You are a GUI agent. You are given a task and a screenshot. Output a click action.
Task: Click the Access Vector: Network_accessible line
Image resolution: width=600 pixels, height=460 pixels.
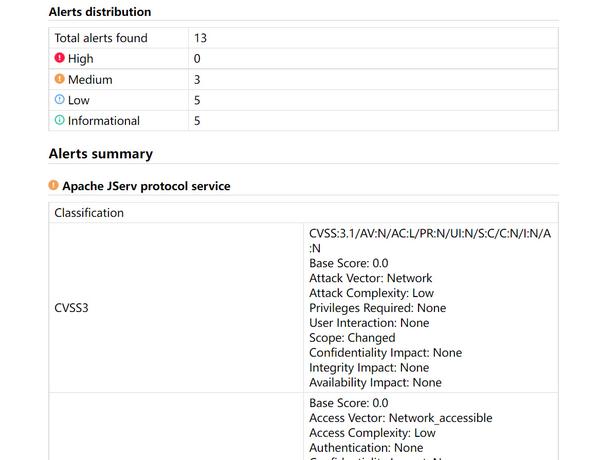[400, 418]
